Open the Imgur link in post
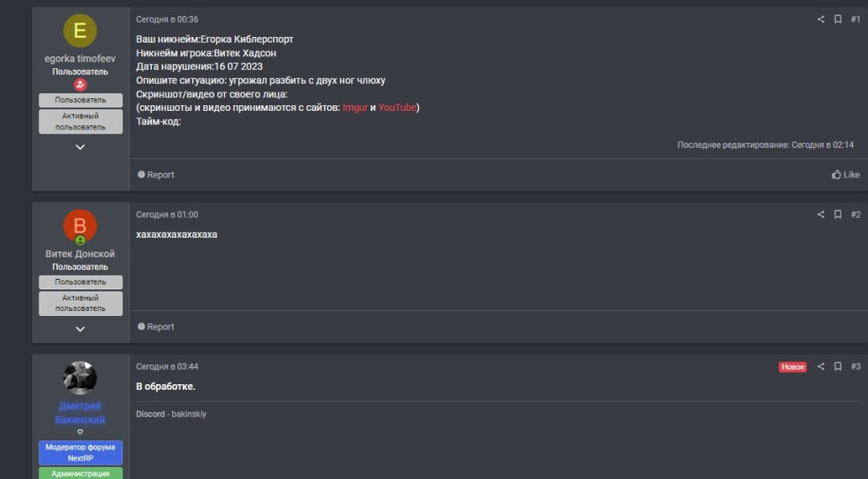The height and width of the screenshot is (479, 868). point(354,108)
